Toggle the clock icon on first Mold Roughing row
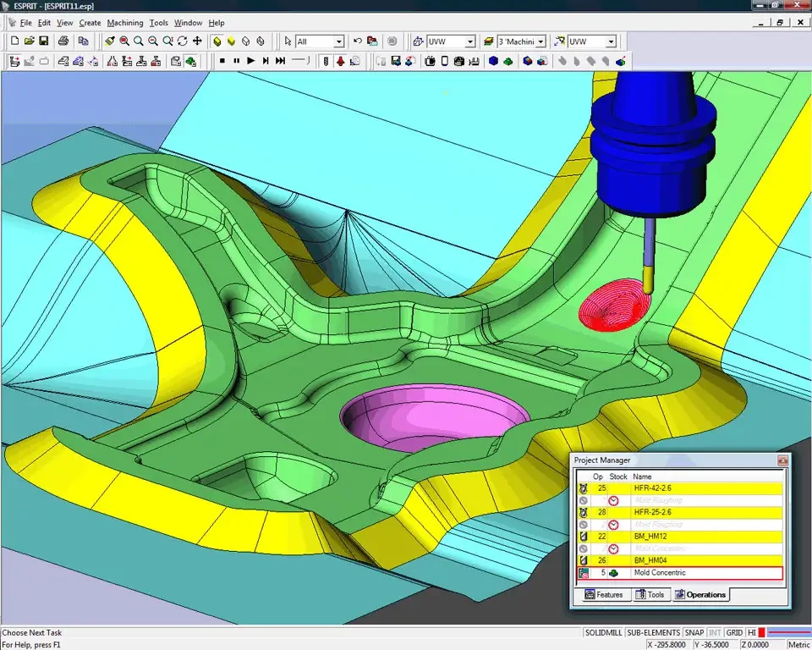This screenshot has width=812, height=650. [613, 501]
